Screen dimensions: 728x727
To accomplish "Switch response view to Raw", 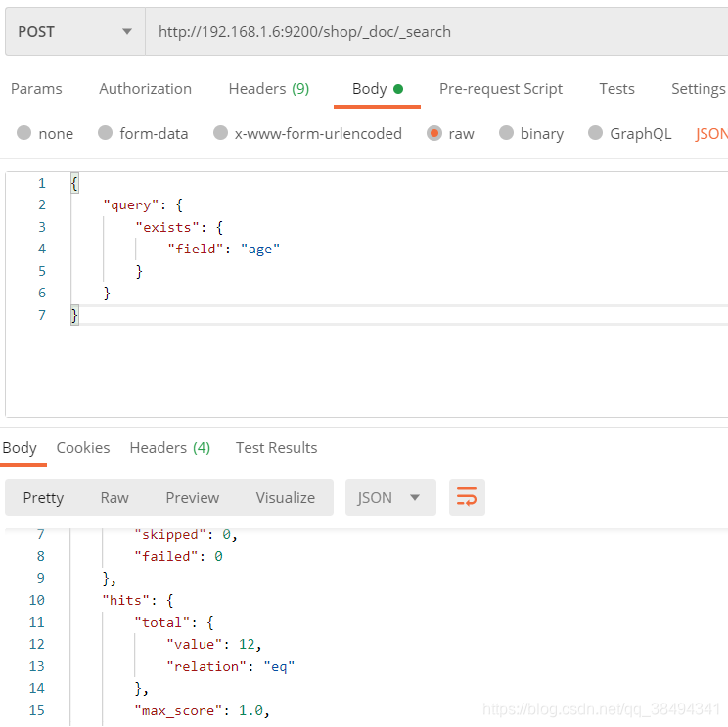I will (114, 497).
